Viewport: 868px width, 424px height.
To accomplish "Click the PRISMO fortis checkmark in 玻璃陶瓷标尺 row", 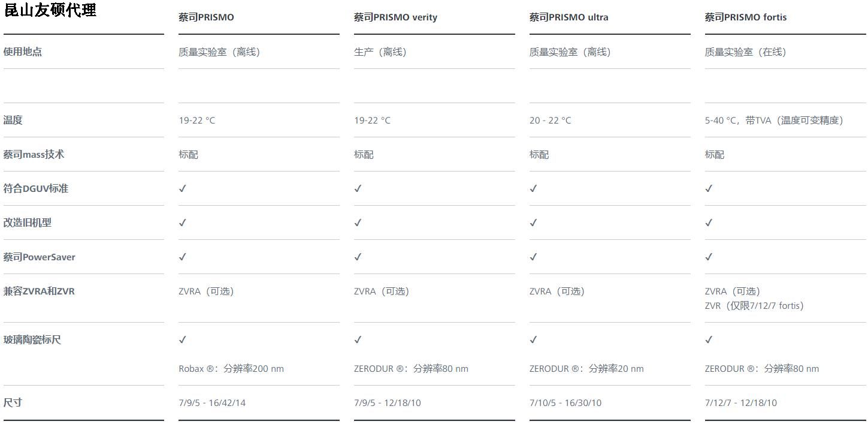I will pos(709,339).
